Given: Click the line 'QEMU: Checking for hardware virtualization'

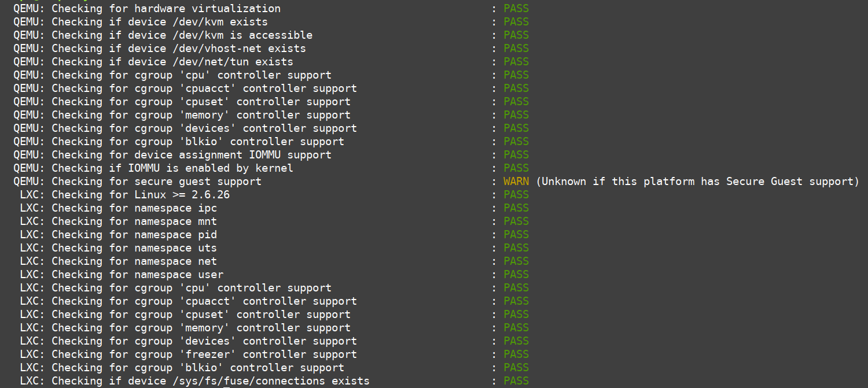Looking at the screenshot, I should click(147, 9).
